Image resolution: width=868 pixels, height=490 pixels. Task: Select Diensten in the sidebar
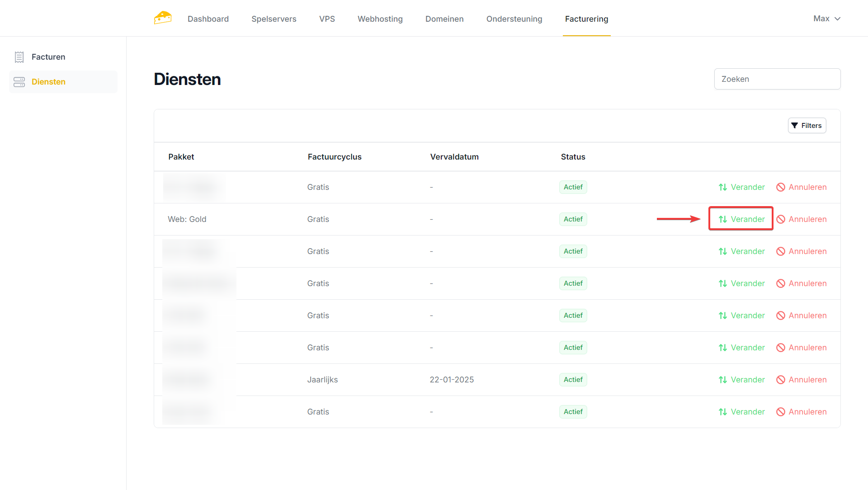click(x=48, y=82)
